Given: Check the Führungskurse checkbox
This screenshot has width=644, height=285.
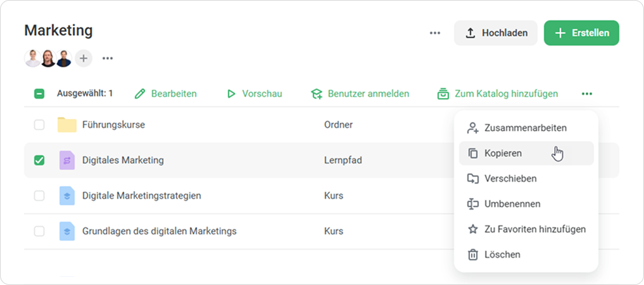Looking at the screenshot, I should coord(39,125).
